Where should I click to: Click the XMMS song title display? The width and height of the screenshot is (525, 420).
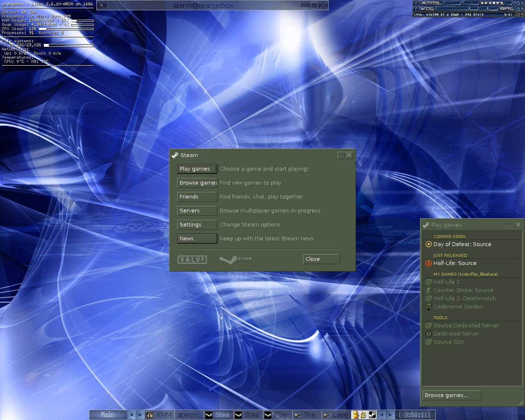(x=464, y=14)
